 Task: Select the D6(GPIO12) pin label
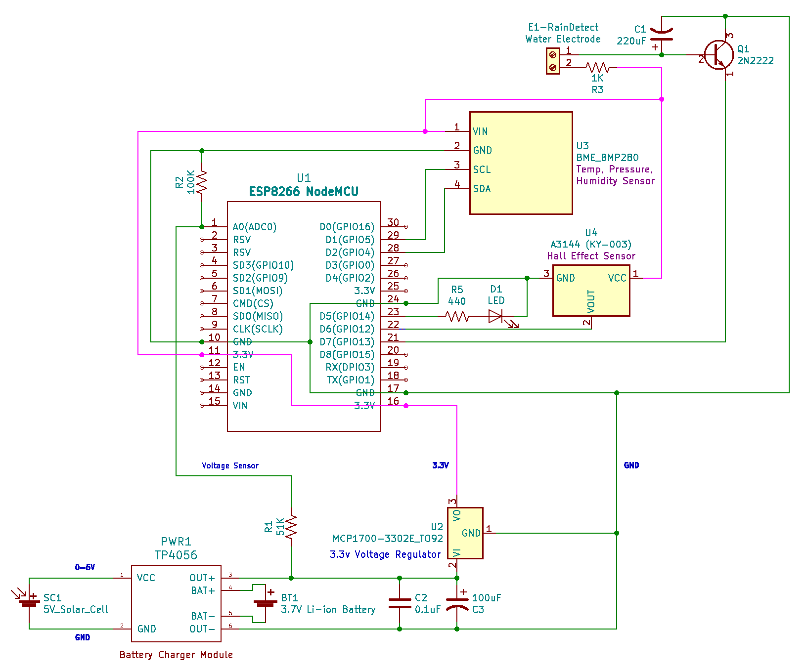347,329
